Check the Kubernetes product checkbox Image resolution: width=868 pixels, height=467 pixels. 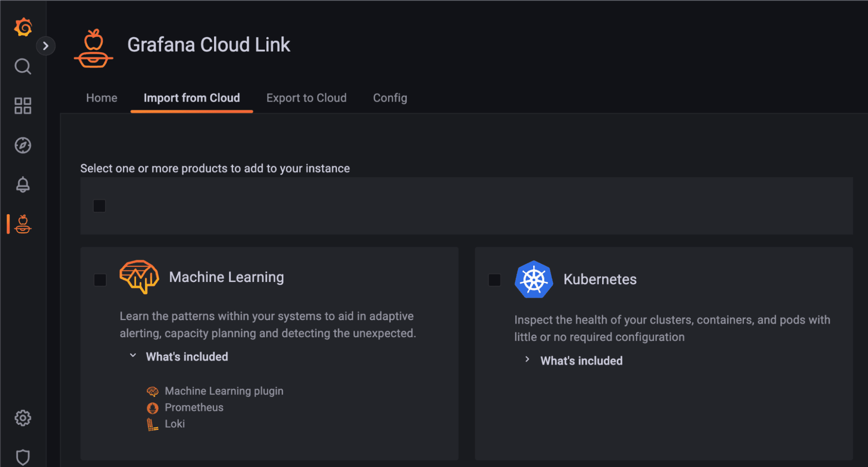pyautogui.click(x=495, y=280)
